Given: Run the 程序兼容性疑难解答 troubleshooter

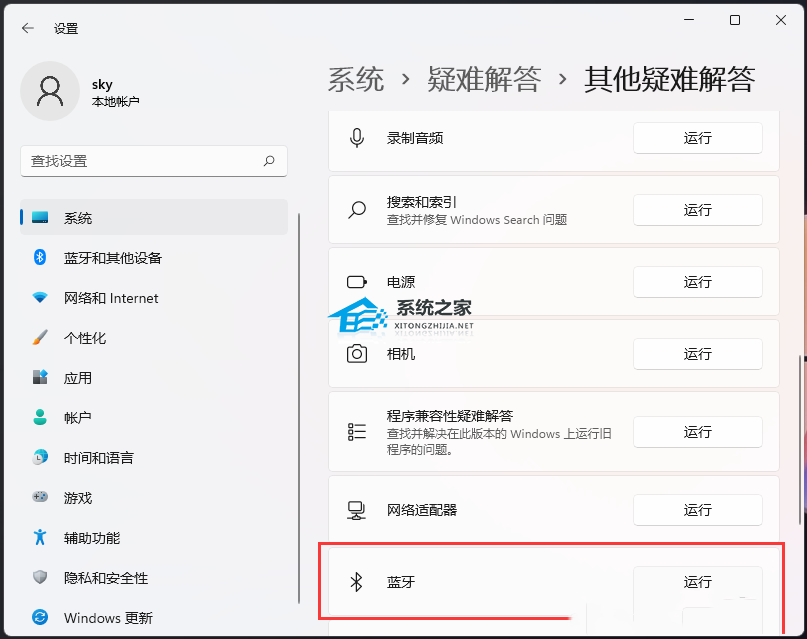Looking at the screenshot, I should [697, 432].
